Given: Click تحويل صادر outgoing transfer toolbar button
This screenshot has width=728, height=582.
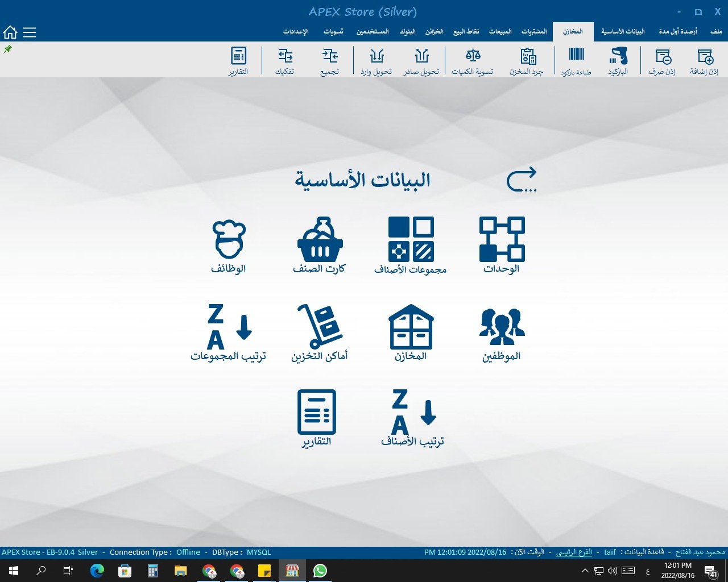Looking at the screenshot, I should [x=421, y=61].
